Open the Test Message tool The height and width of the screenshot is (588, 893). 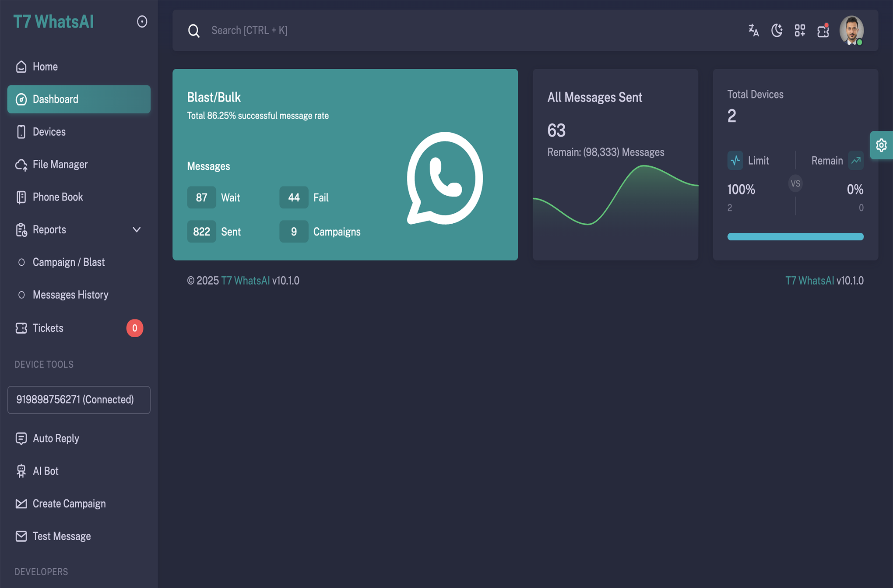(62, 536)
